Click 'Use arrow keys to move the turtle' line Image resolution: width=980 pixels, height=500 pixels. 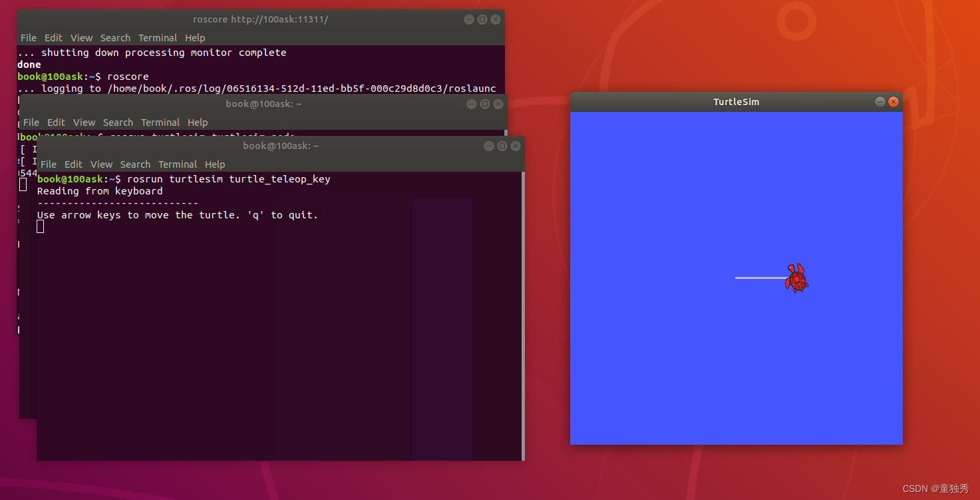click(178, 215)
